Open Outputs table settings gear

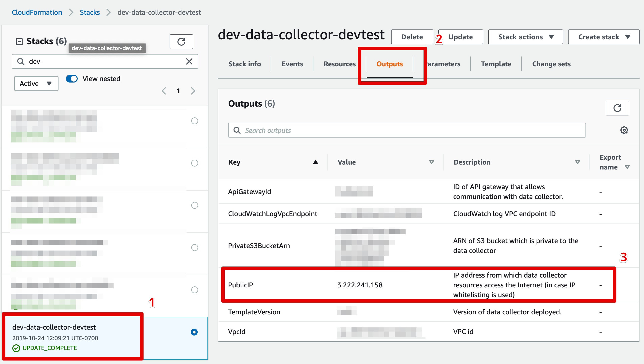pos(624,130)
